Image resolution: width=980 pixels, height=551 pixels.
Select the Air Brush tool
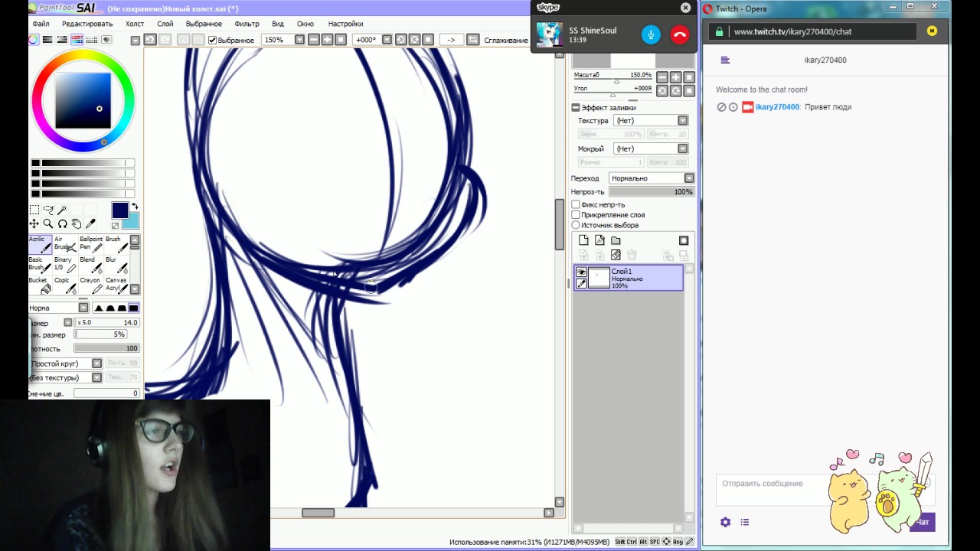click(65, 244)
